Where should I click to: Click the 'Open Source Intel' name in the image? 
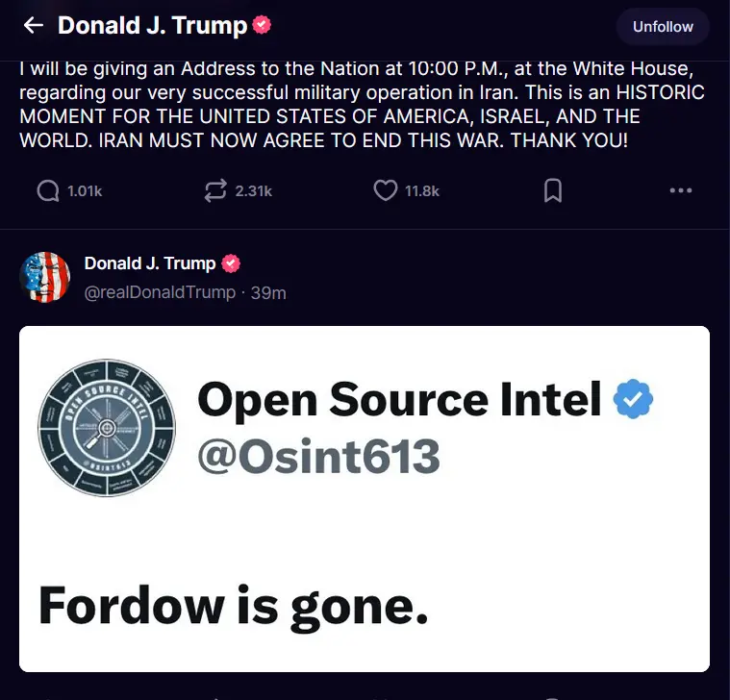tap(399, 400)
